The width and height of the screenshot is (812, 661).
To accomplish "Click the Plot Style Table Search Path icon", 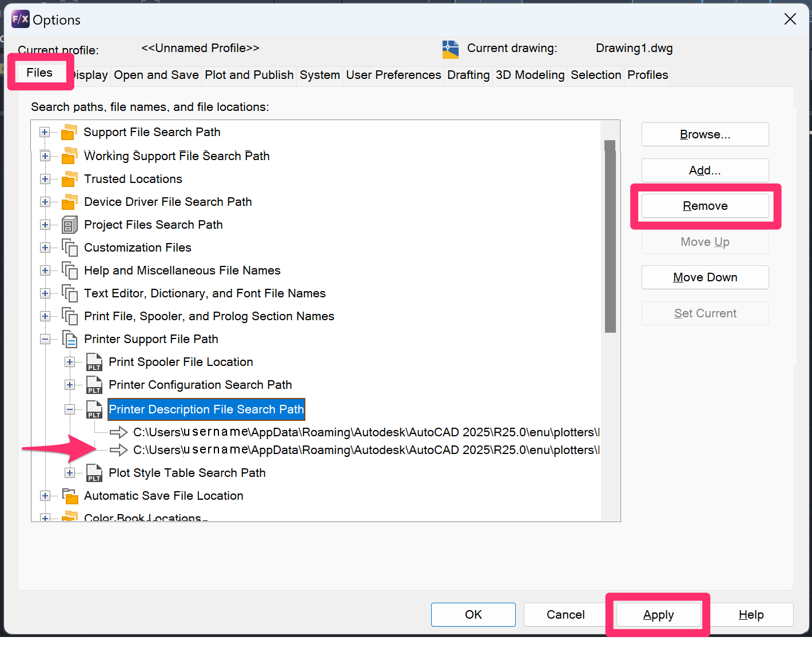I will click(x=94, y=473).
